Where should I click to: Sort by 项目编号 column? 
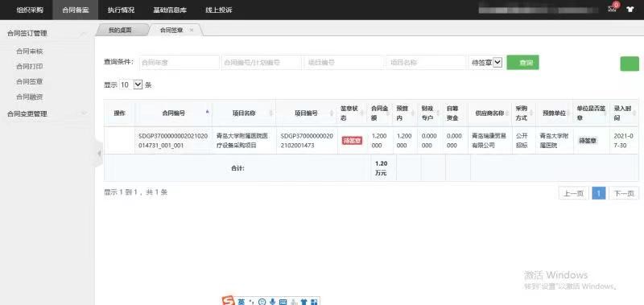point(332,113)
